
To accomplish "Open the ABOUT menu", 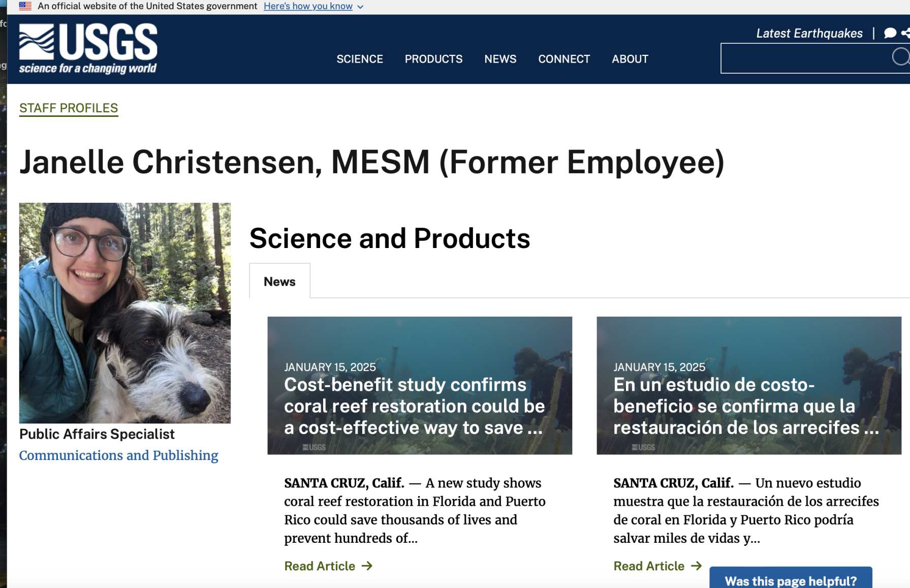I will pyautogui.click(x=630, y=59).
